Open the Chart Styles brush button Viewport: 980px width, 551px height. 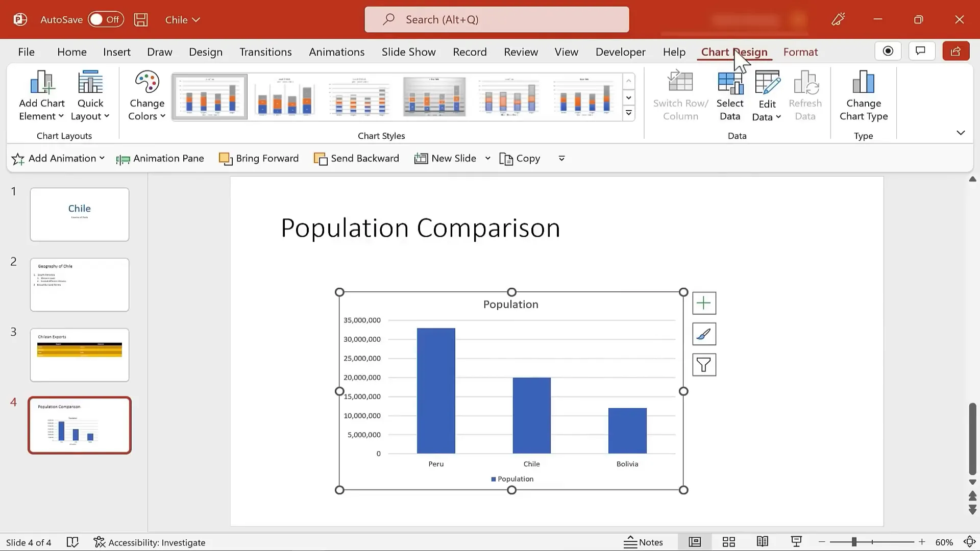click(x=704, y=334)
